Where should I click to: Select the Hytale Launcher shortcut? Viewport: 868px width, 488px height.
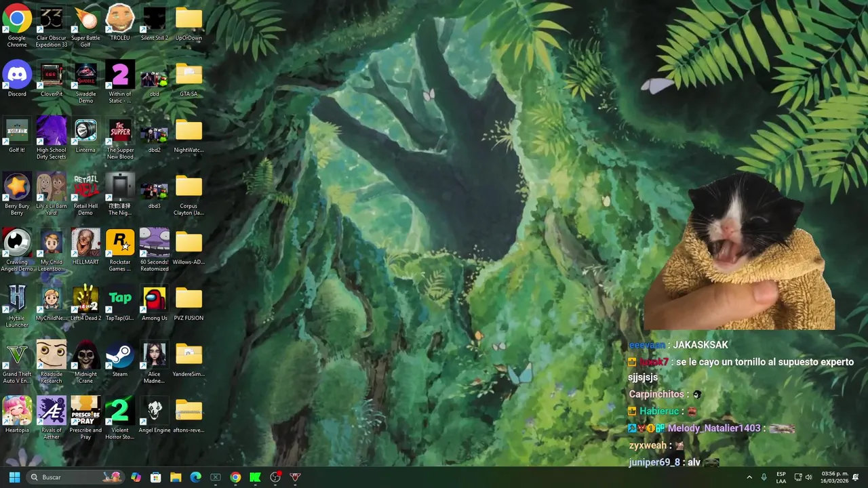pos(17,306)
